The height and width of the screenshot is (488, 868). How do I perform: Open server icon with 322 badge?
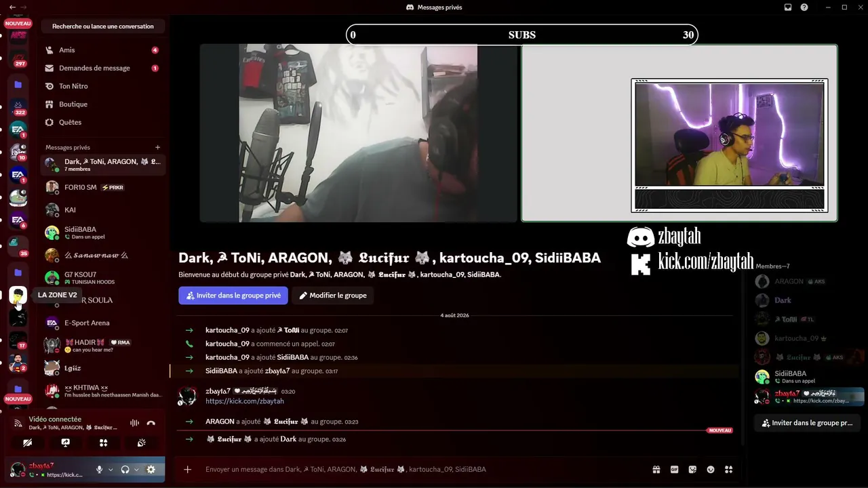pos(18,108)
